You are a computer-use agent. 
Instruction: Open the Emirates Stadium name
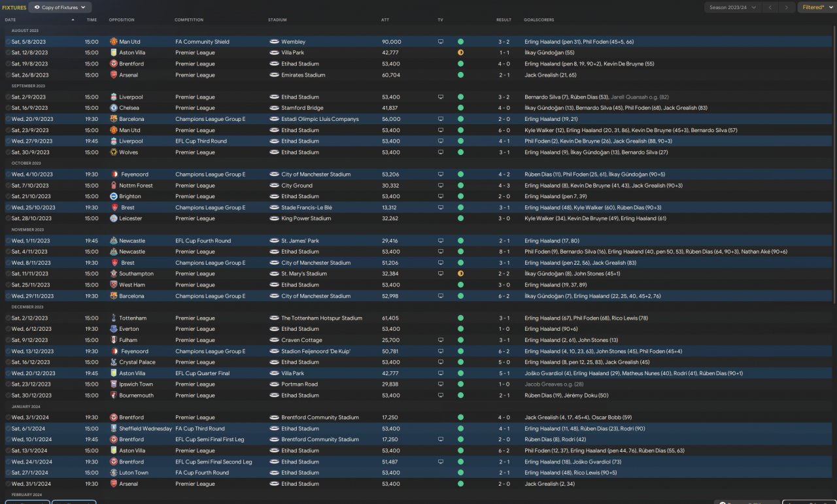(x=303, y=75)
